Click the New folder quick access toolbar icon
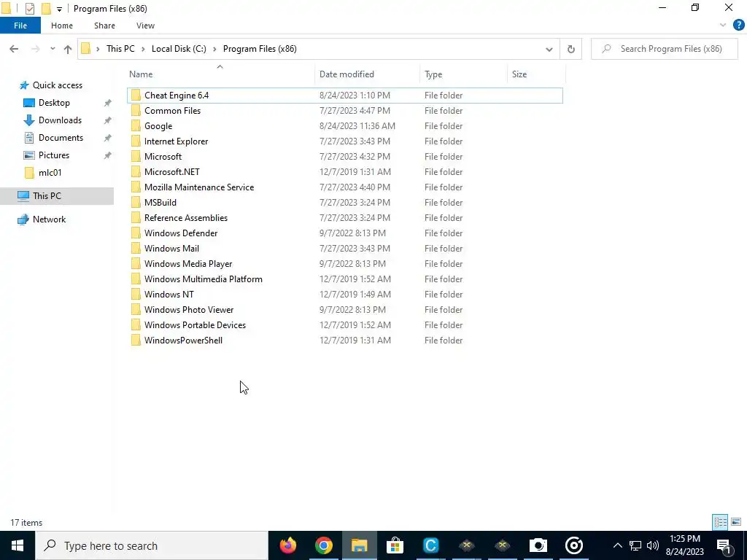The image size is (747, 560). [46, 9]
